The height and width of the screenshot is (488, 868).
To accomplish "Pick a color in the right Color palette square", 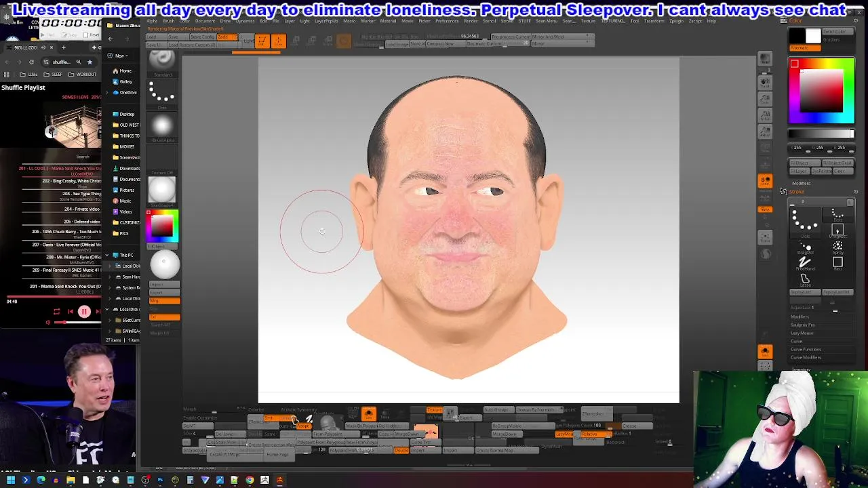I will [821, 91].
